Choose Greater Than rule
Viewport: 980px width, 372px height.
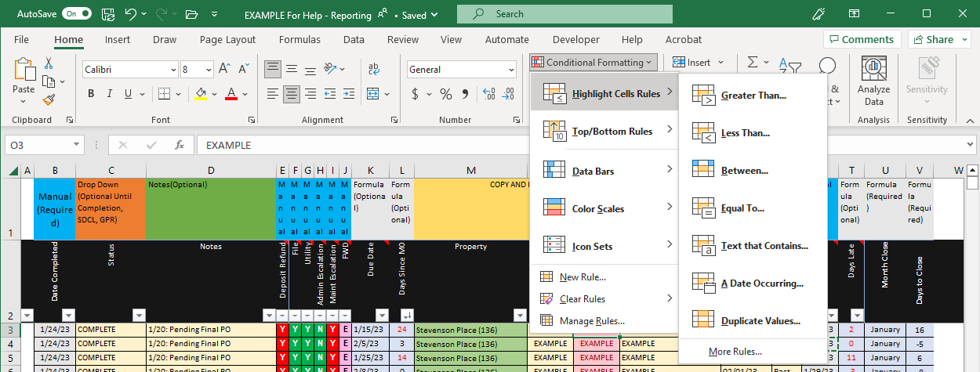pos(753,96)
